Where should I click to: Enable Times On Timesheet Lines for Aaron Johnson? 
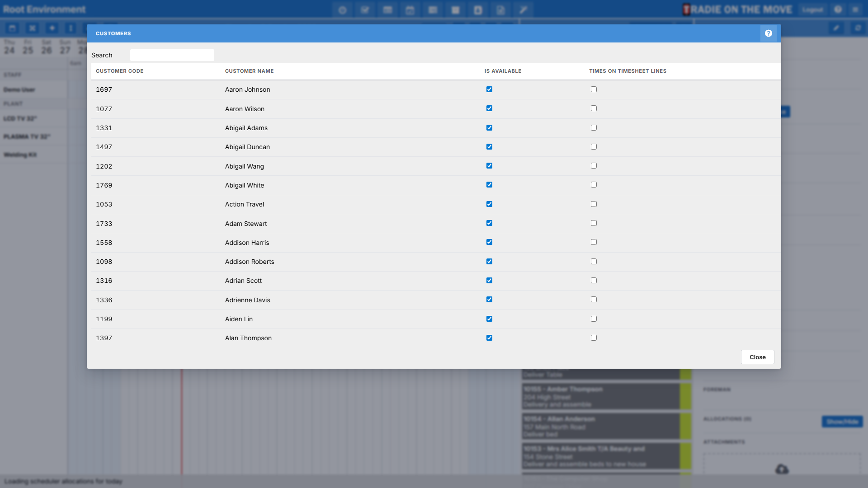tap(594, 89)
